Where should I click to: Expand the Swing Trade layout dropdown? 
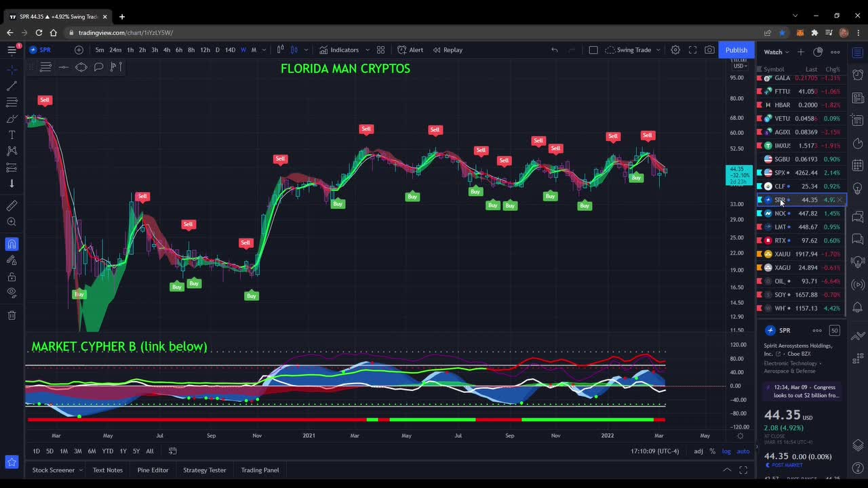[657, 49]
